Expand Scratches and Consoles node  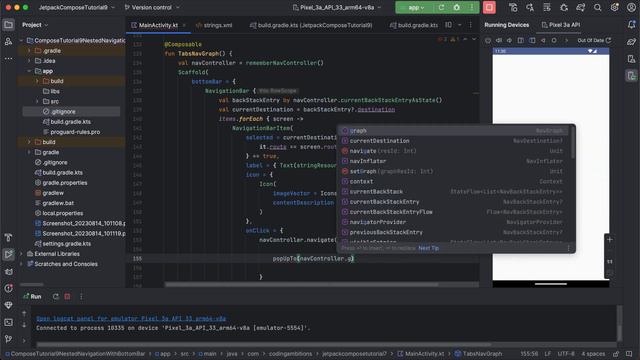click(x=21, y=264)
